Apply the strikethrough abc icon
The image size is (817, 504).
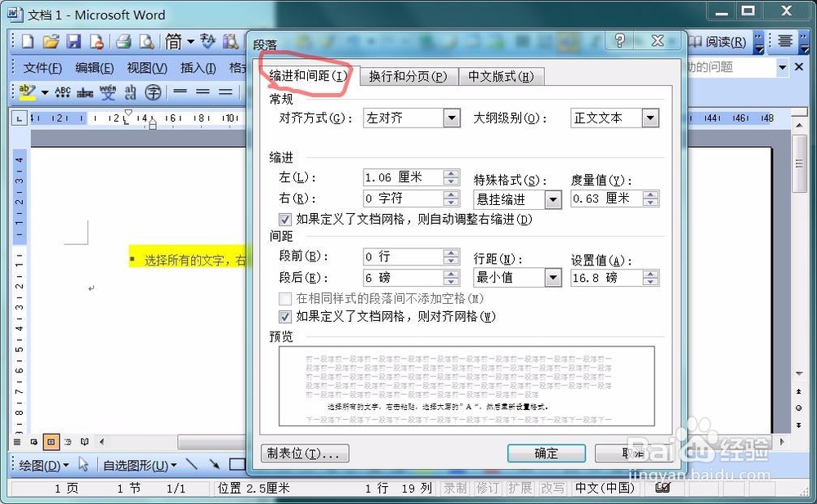click(85, 93)
